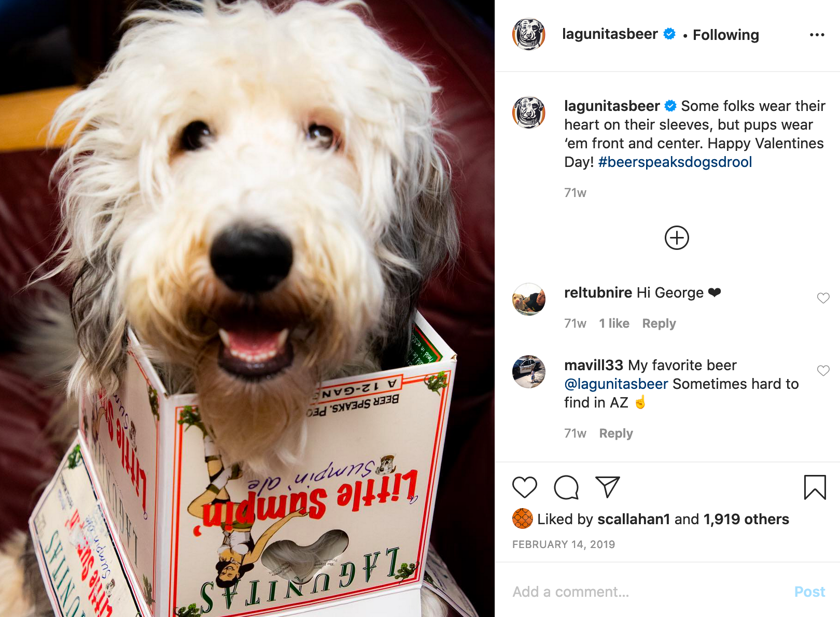Focus the Add a comment field
This screenshot has width=840, height=617.
(648, 592)
